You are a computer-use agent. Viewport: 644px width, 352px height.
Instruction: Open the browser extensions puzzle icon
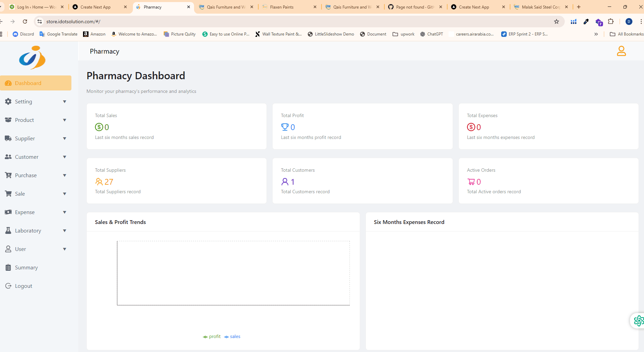(x=611, y=22)
